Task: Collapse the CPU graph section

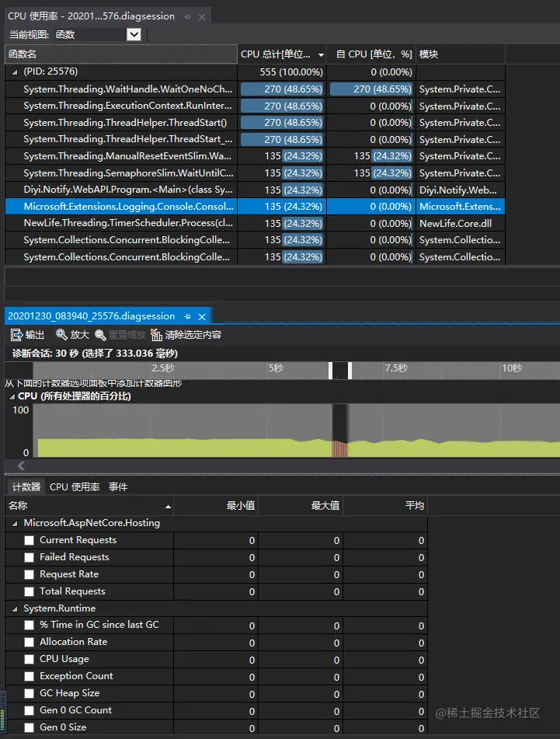Action: tap(12, 396)
